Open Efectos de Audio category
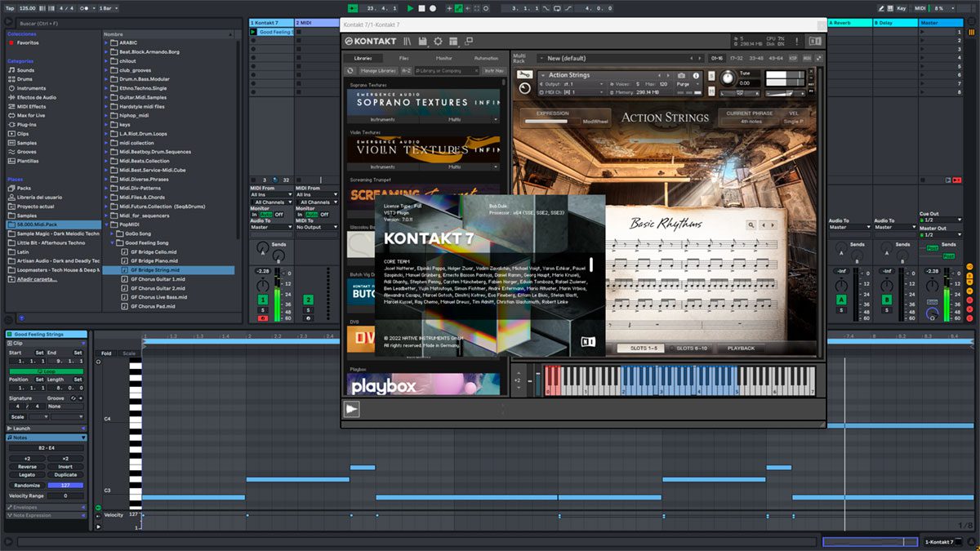 (x=32, y=97)
